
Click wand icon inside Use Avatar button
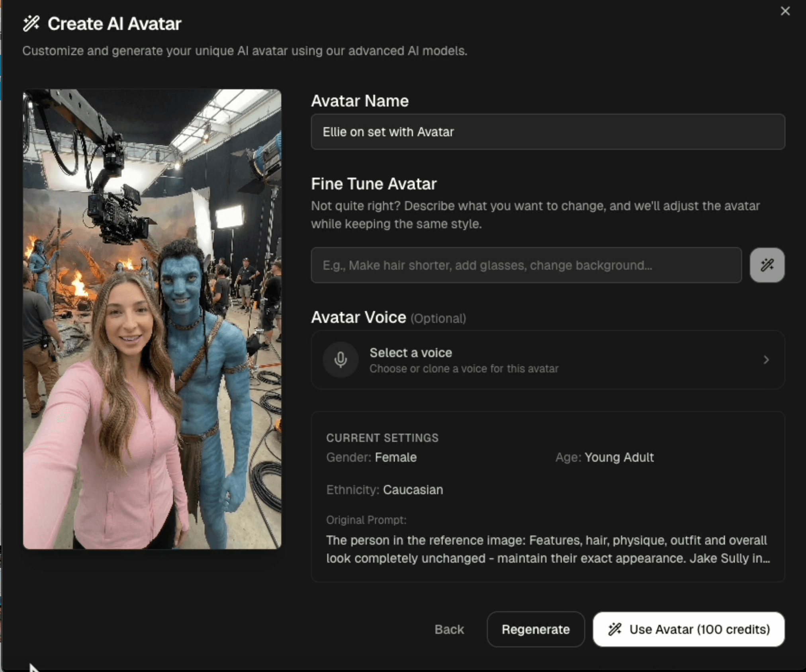coord(614,629)
